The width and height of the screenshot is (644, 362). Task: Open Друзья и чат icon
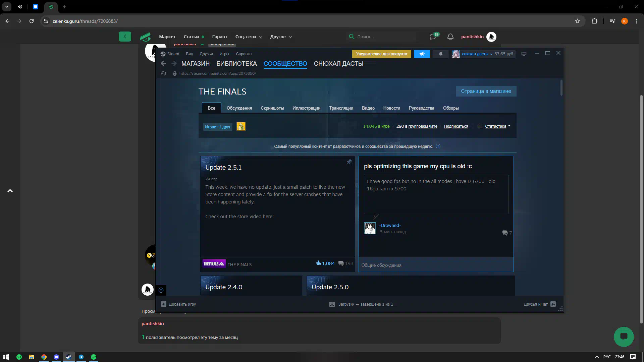tap(553, 304)
